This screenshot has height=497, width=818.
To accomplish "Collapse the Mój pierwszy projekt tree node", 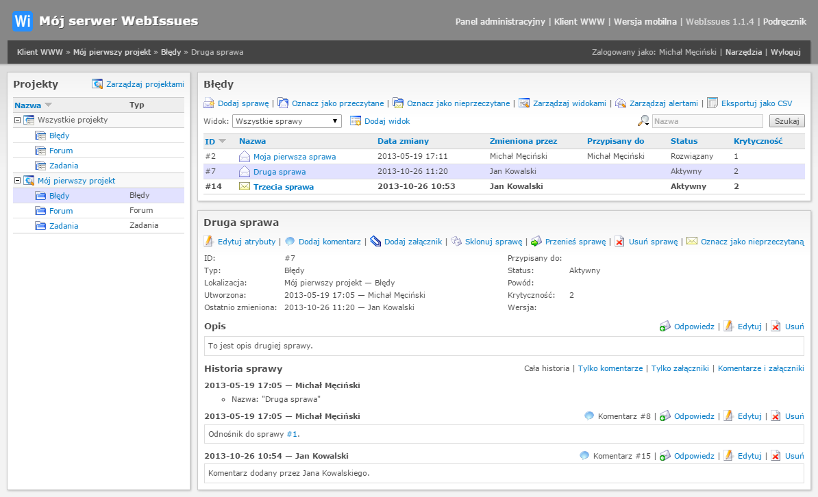I will pyautogui.click(x=17, y=180).
